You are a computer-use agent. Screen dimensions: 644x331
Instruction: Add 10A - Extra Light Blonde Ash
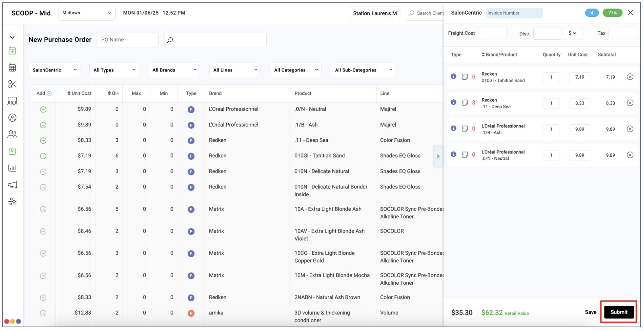pyautogui.click(x=43, y=209)
